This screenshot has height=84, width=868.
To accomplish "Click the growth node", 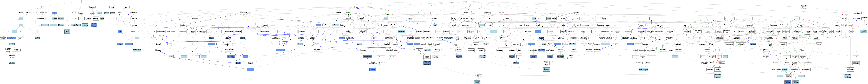I will 388,13.
